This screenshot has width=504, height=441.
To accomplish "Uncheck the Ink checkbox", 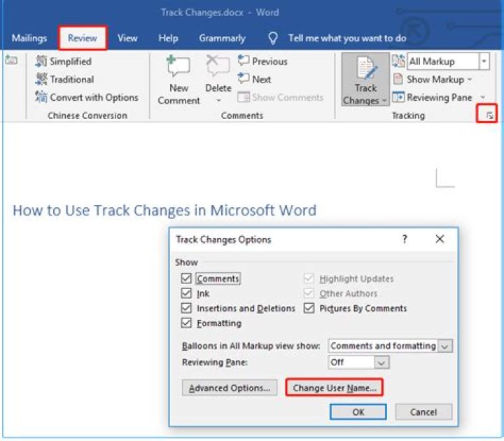I will [x=186, y=293].
